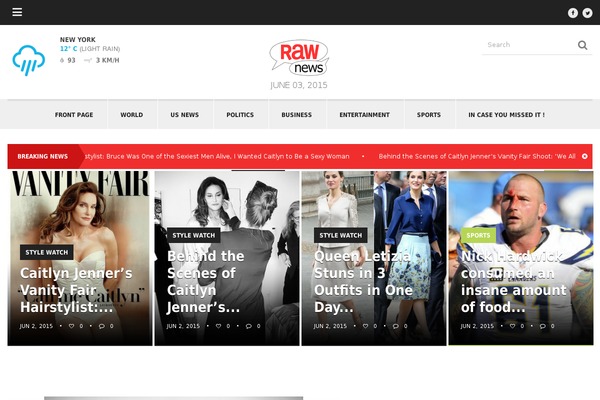Image resolution: width=600 pixels, height=400 pixels.
Task: Open the green Sports tag on Hardwick article
Action: click(x=478, y=235)
